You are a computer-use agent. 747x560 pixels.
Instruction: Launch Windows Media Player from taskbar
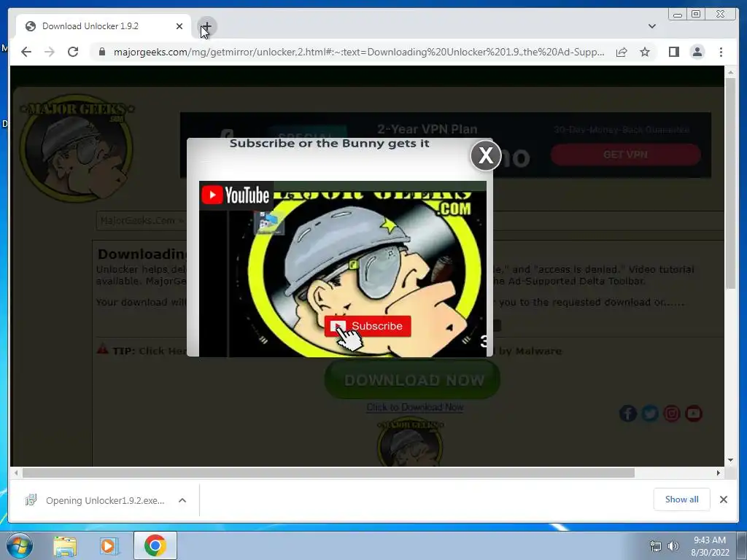tap(109, 545)
